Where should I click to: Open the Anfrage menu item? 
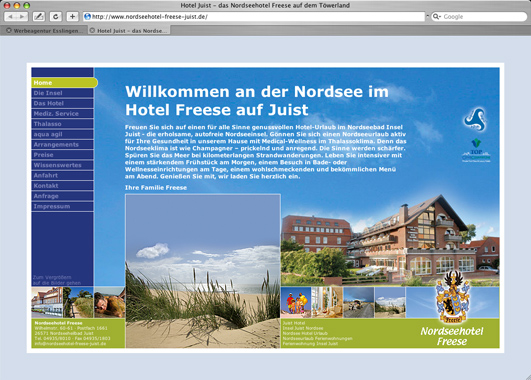[62, 196]
